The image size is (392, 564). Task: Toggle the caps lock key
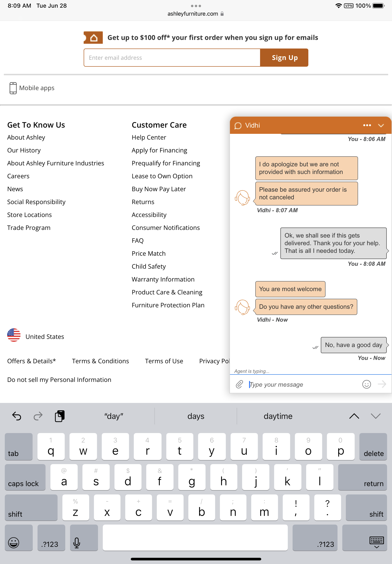25,477
